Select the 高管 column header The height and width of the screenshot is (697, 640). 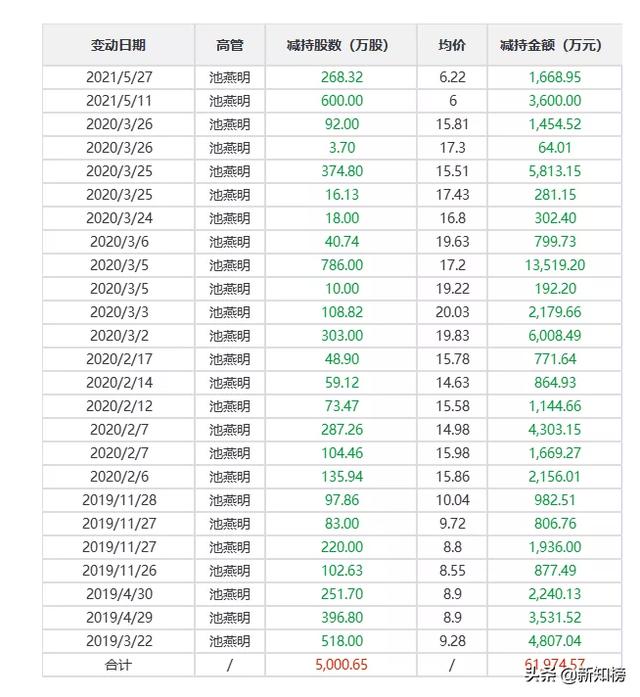[x=229, y=45]
